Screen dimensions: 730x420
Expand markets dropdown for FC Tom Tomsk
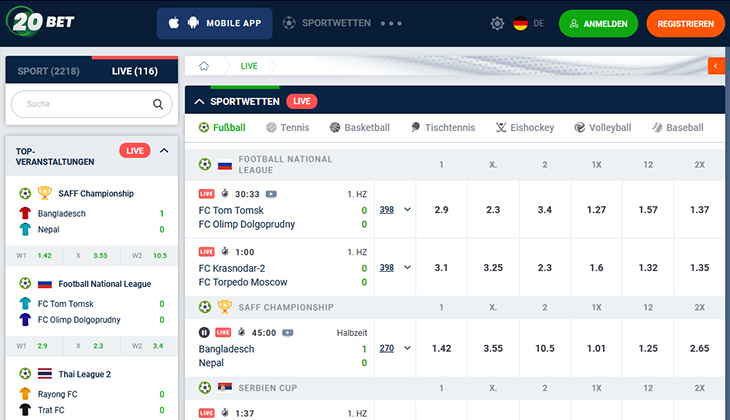(407, 210)
